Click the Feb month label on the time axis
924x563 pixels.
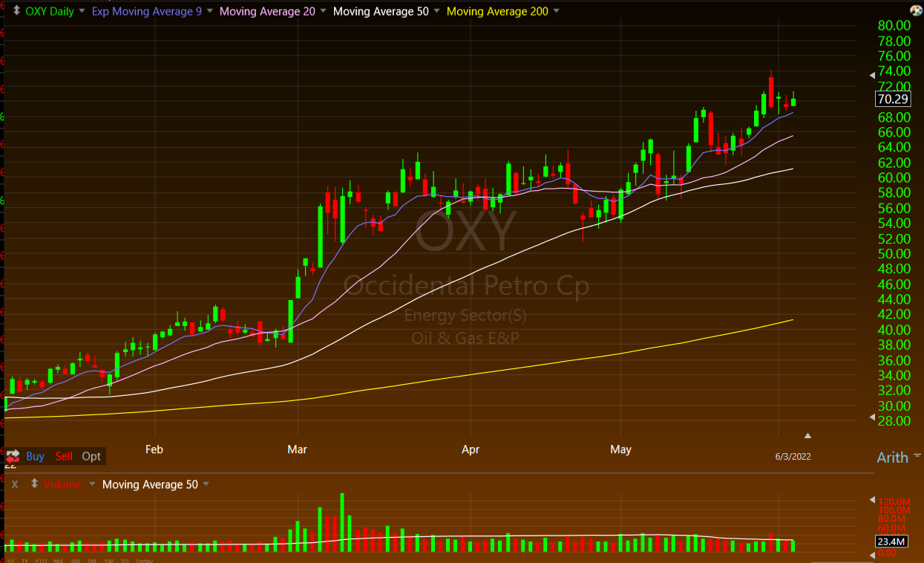pos(154,449)
